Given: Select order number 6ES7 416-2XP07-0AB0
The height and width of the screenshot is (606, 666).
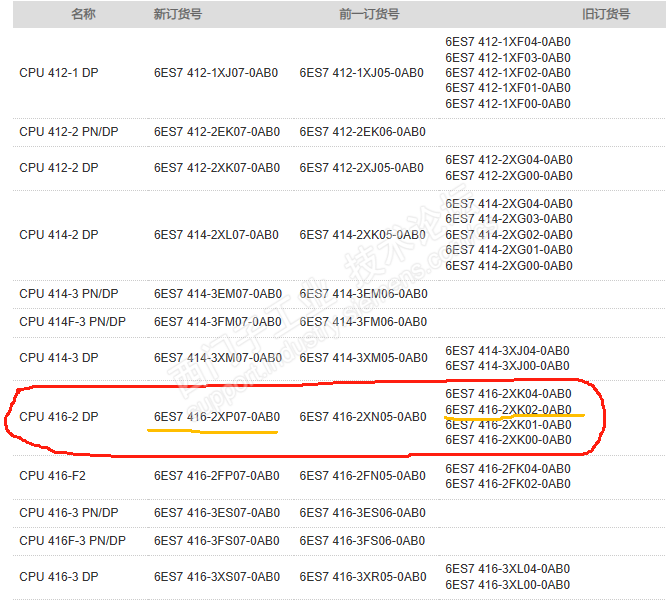Looking at the screenshot, I should pos(217,417).
